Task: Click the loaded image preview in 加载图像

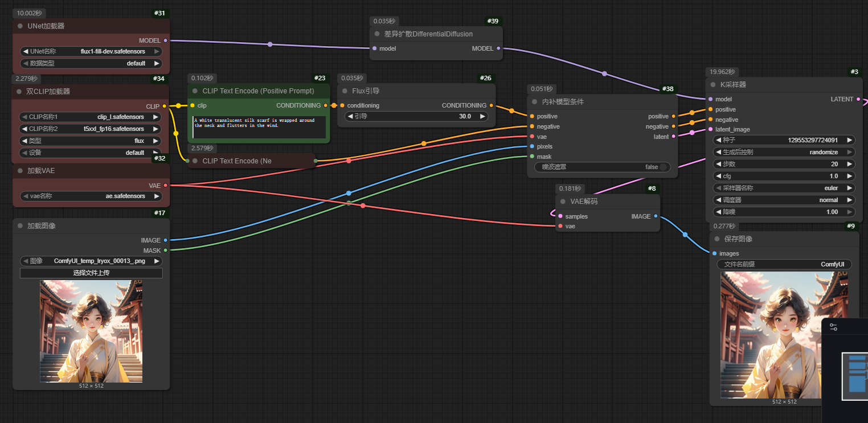Action: pos(91,331)
